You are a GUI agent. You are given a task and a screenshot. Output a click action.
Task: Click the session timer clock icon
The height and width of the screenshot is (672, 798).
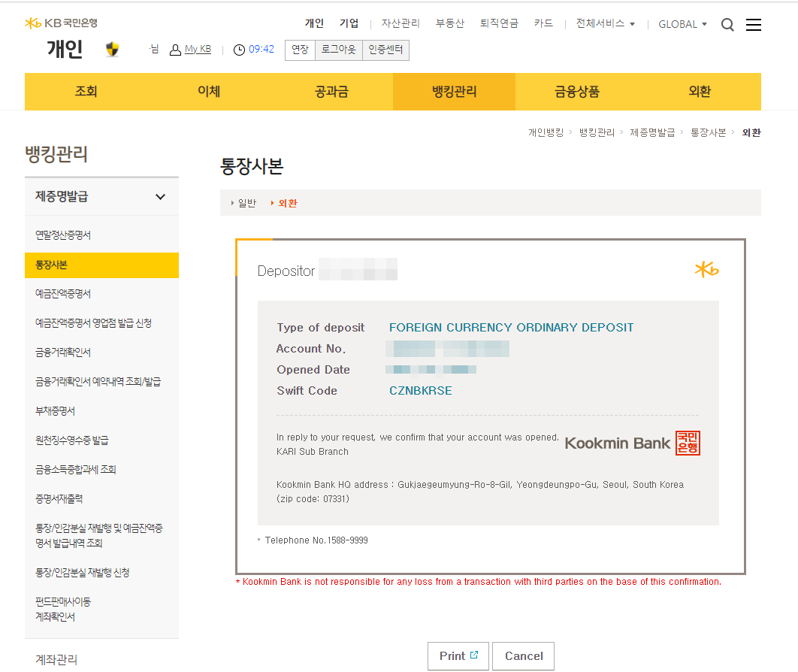coord(239,50)
